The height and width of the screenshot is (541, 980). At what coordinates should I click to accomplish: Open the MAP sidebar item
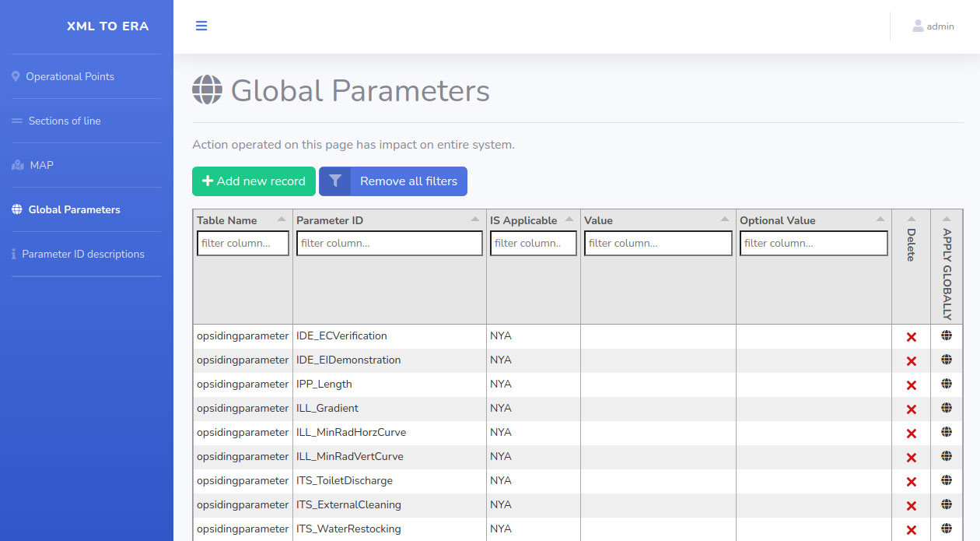click(41, 165)
